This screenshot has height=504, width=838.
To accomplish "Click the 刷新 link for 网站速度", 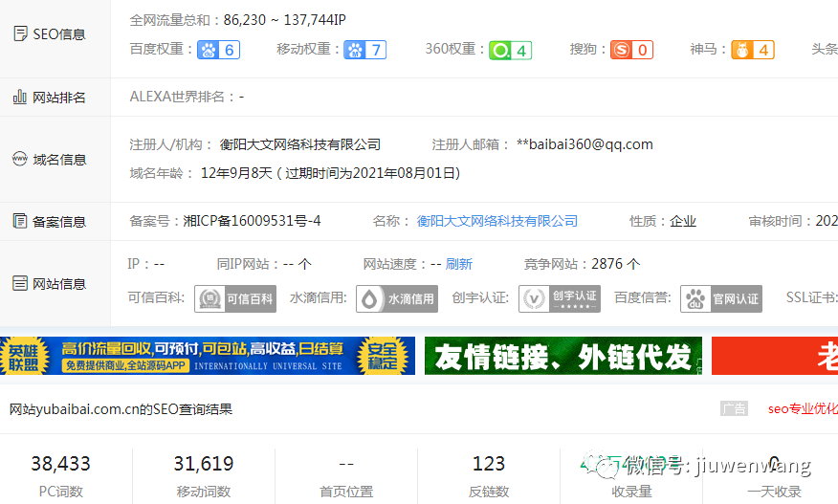I will tap(459, 264).
